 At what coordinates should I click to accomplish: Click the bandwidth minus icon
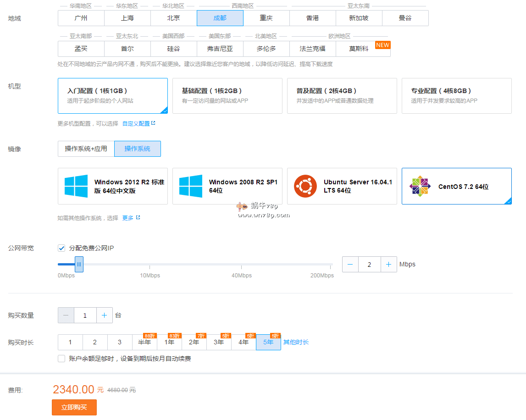click(350, 265)
